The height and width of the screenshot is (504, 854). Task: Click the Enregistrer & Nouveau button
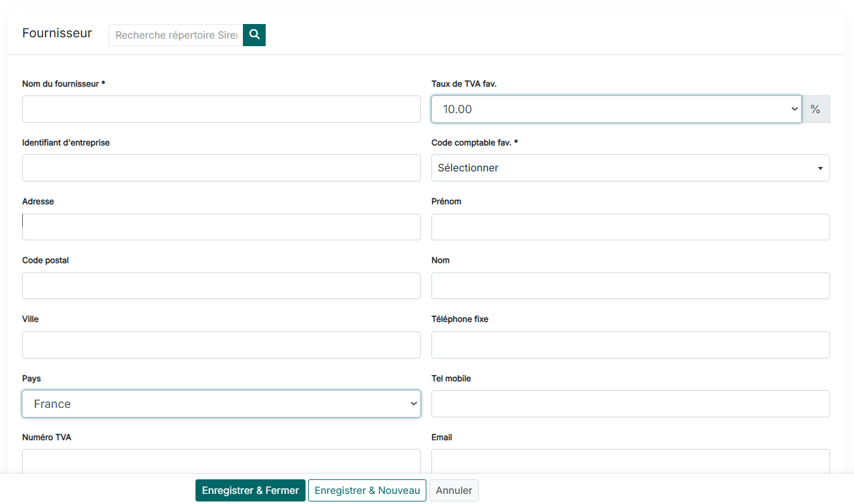367,490
